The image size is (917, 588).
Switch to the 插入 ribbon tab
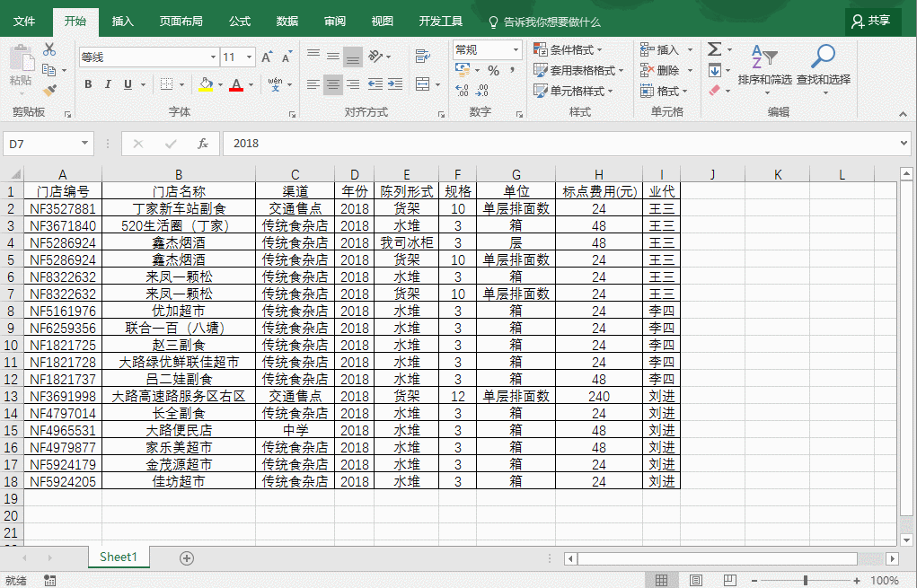tap(123, 22)
